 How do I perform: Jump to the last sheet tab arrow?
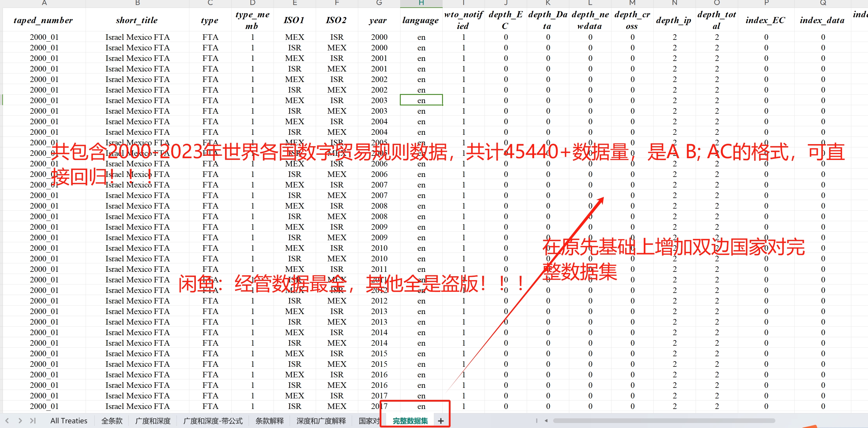click(33, 421)
